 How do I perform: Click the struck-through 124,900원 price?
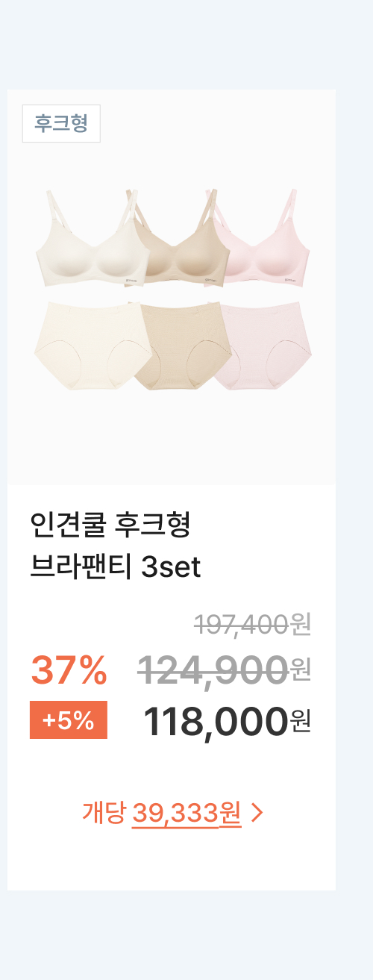(224, 669)
